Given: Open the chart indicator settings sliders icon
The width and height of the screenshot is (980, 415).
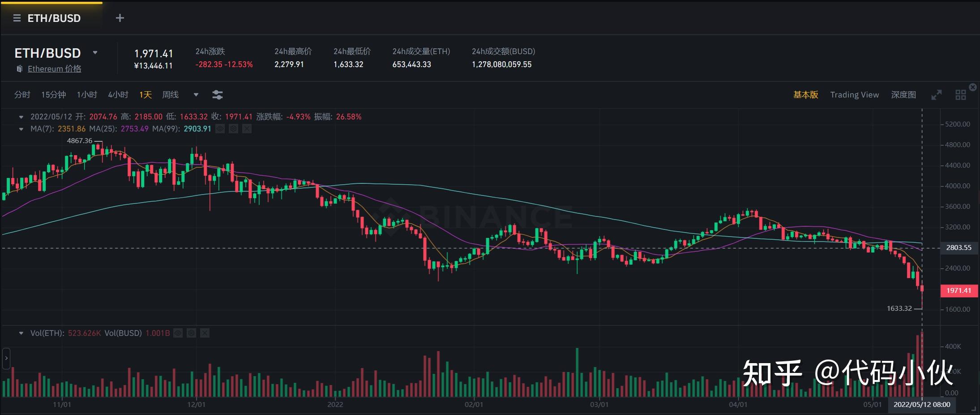Looking at the screenshot, I should pyautogui.click(x=217, y=95).
